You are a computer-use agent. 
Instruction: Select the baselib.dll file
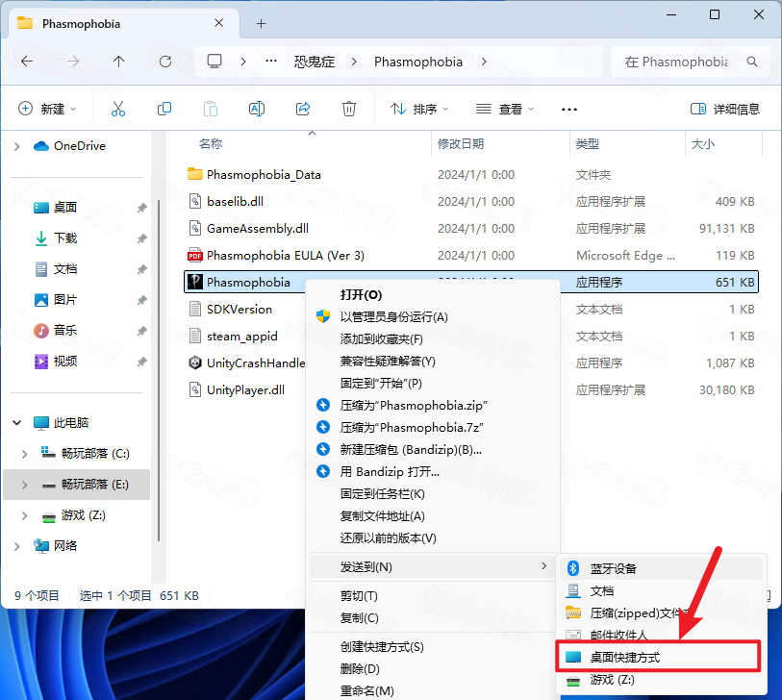[235, 201]
